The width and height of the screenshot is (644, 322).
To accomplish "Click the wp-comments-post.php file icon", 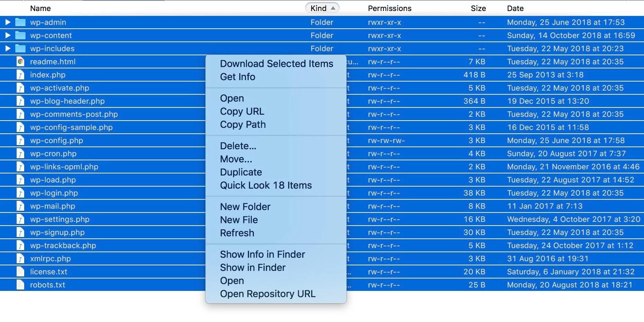I will coord(20,114).
